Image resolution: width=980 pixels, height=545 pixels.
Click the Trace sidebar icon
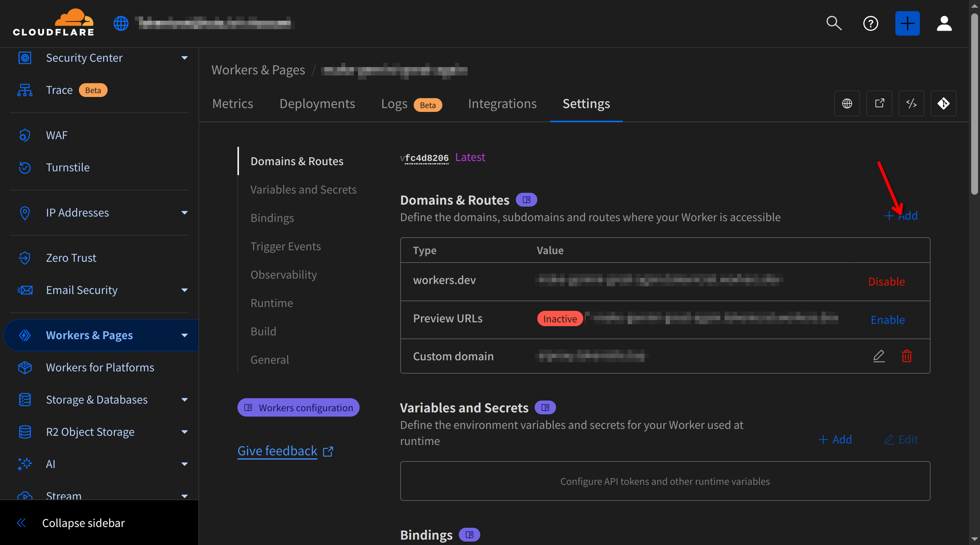(25, 90)
